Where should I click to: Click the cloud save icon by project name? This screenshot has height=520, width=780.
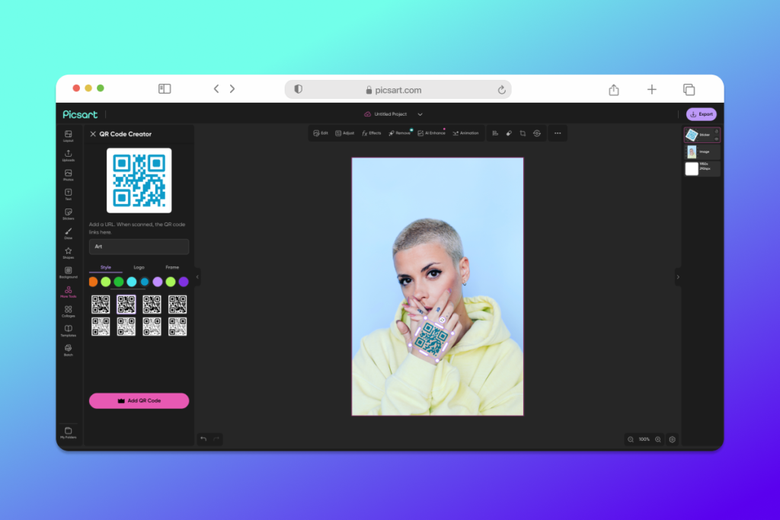pyautogui.click(x=368, y=114)
